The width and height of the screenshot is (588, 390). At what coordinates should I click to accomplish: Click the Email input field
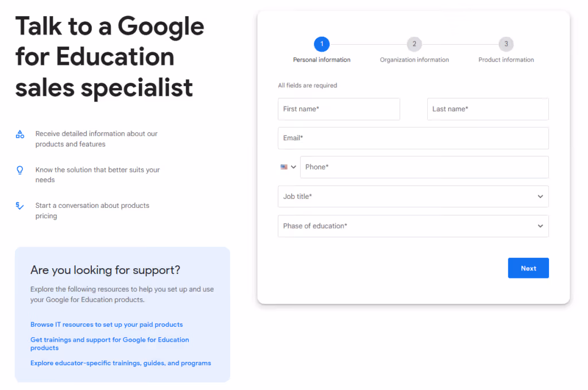coord(413,138)
